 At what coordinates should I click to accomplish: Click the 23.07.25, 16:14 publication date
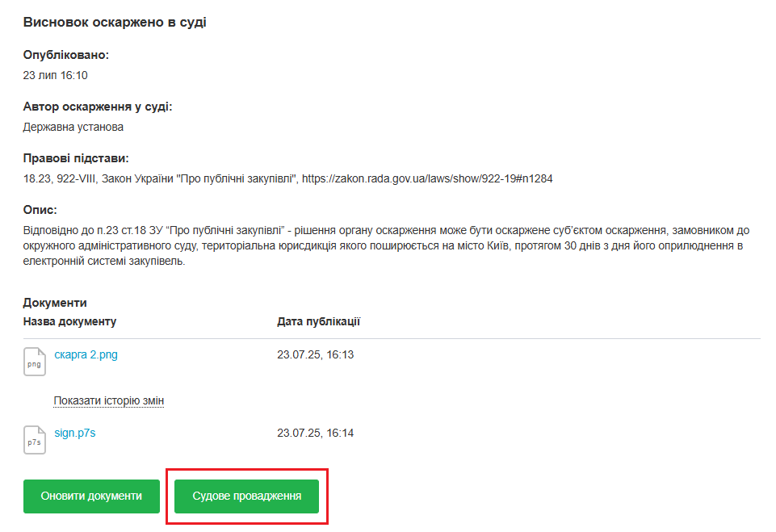[x=315, y=433]
